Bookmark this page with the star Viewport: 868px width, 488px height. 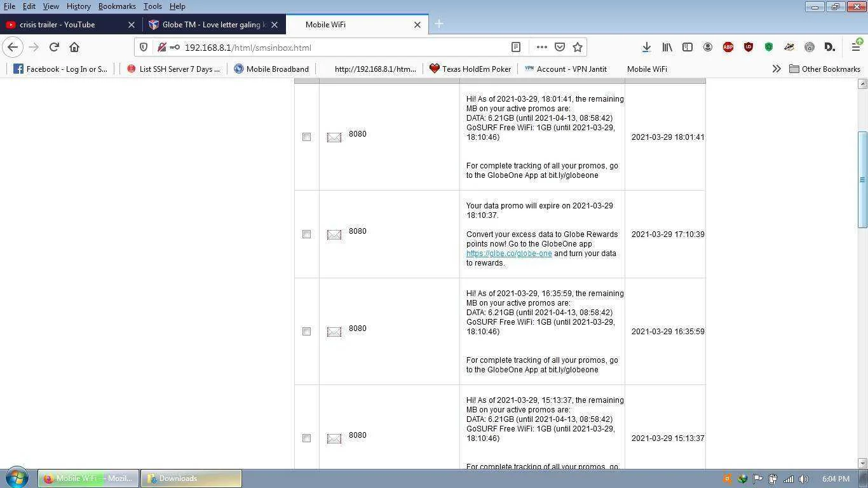(578, 47)
